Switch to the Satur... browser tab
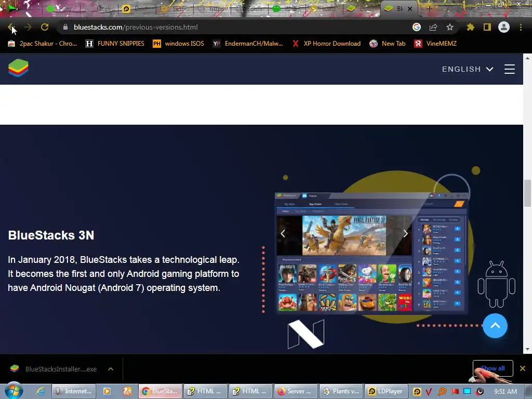Viewport: 532px width, 399px height. click(x=174, y=9)
